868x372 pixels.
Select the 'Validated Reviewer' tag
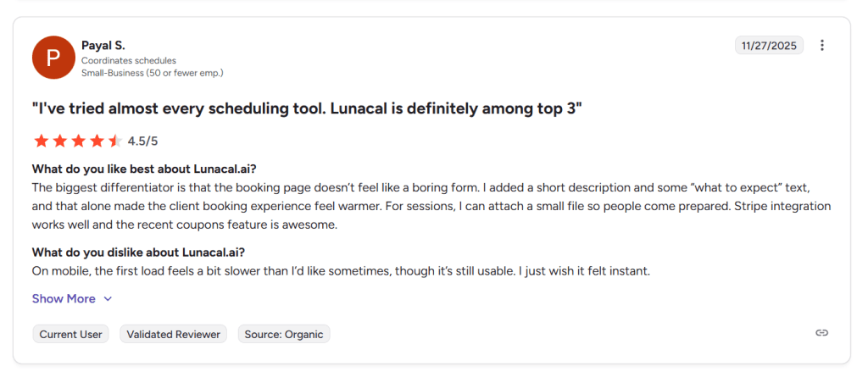click(174, 334)
